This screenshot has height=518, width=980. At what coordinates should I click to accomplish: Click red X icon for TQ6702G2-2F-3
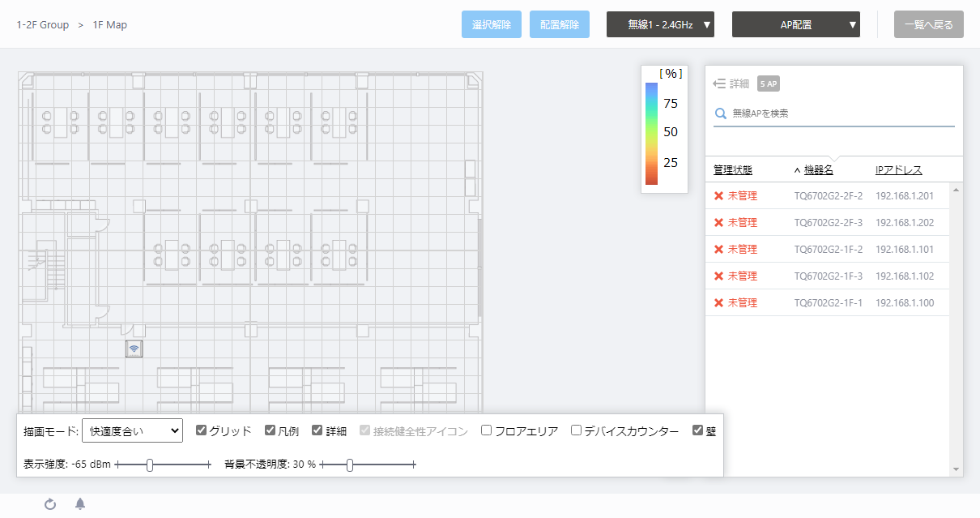click(718, 222)
